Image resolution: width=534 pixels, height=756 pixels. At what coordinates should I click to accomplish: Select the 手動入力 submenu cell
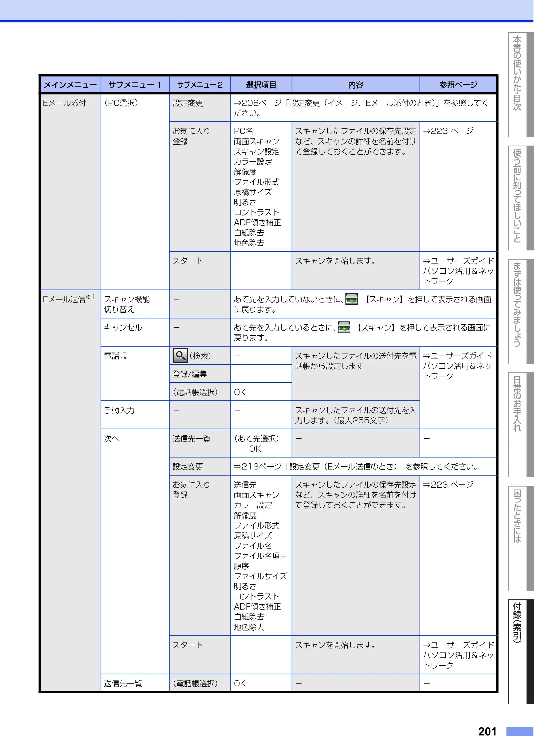(x=135, y=415)
